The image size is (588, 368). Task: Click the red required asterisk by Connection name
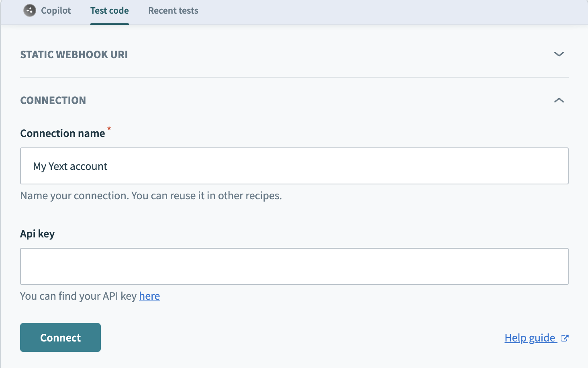(109, 129)
